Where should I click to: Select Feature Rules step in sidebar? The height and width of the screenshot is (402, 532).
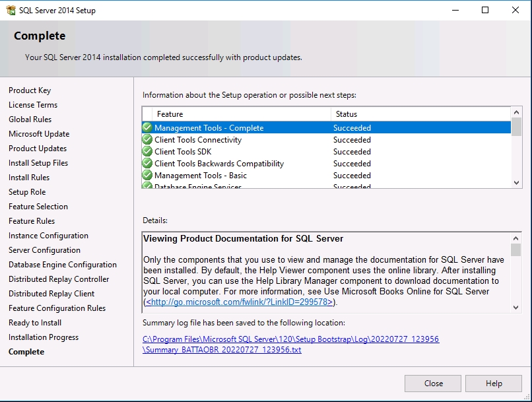click(x=32, y=221)
